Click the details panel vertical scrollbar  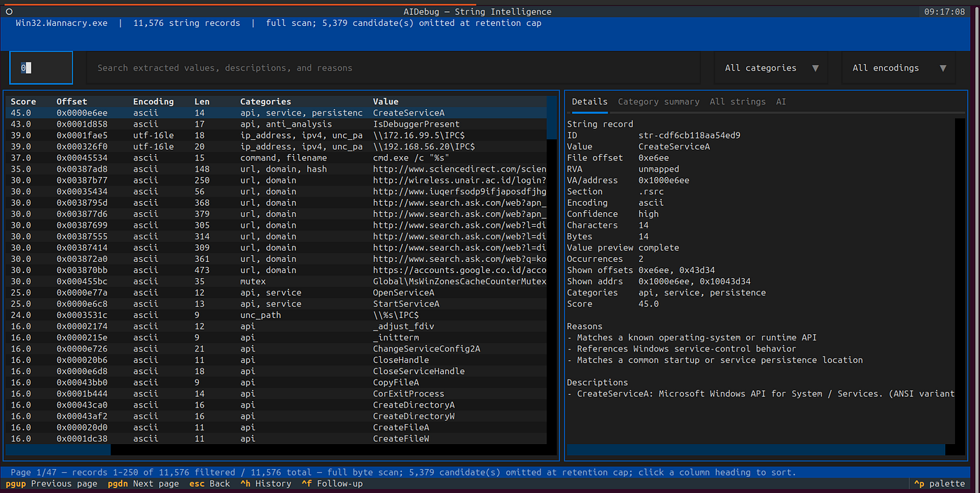(960, 280)
